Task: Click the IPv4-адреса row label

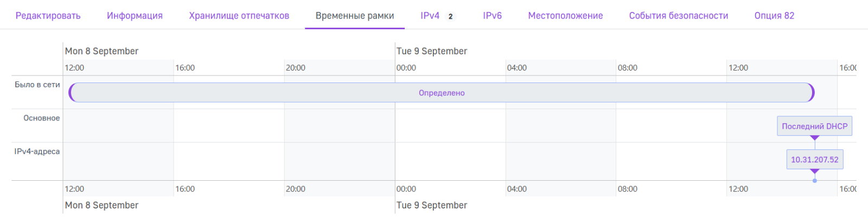Action: pyautogui.click(x=37, y=151)
